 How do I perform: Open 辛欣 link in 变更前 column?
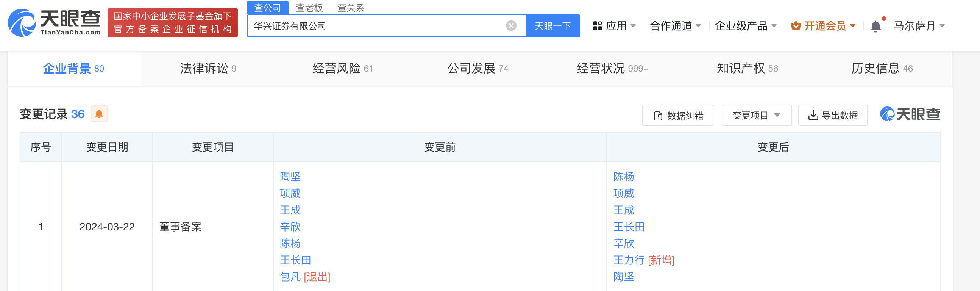point(290,227)
